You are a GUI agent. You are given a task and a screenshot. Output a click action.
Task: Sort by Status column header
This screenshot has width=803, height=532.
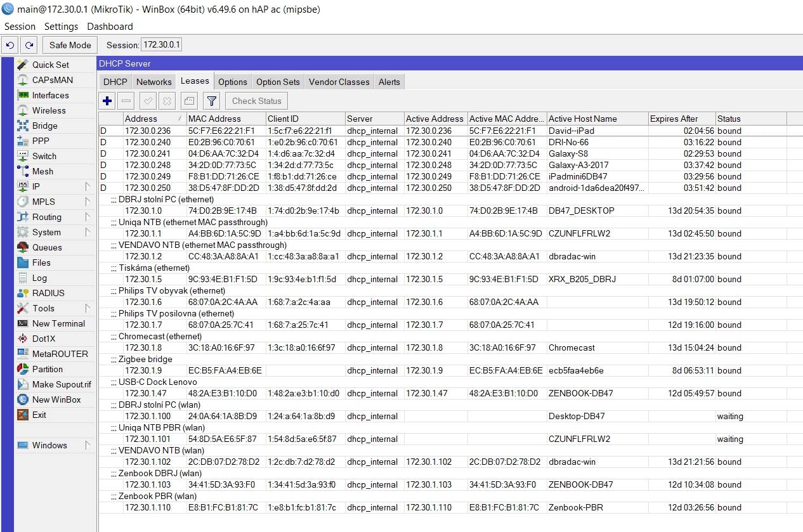coord(751,119)
